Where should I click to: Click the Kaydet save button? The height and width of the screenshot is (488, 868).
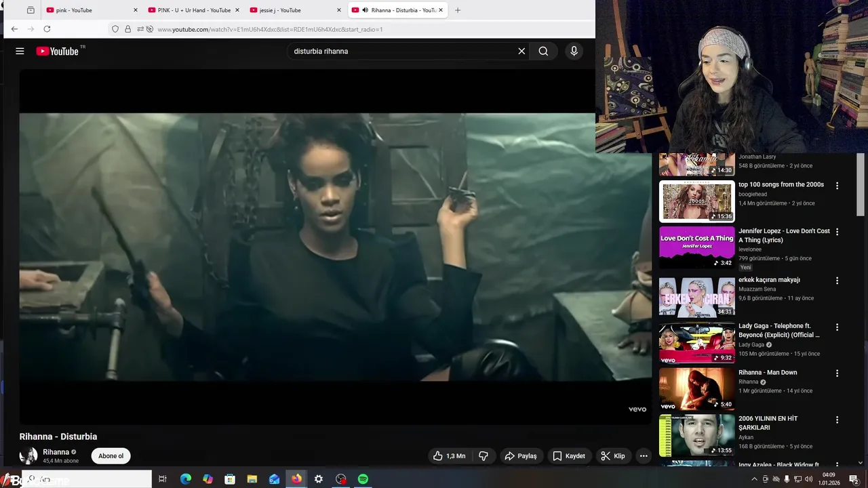(568, 456)
